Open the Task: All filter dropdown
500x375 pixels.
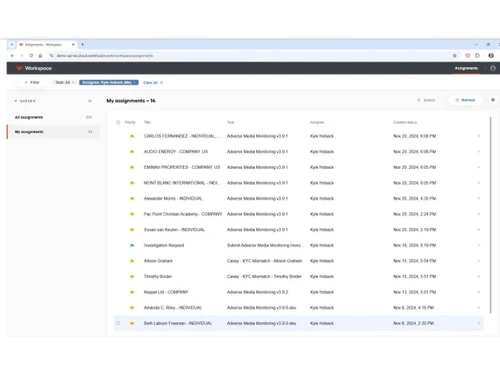click(64, 82)
